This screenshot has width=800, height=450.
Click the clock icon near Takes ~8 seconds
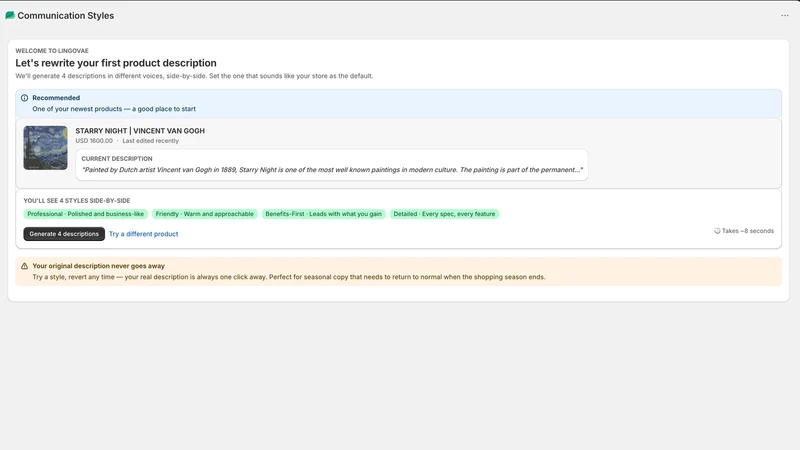(x=717, y=231)
